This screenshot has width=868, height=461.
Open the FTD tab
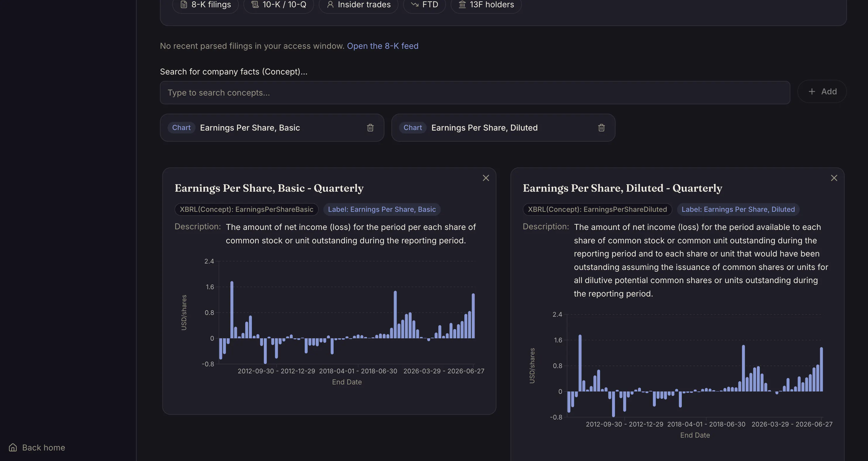[425, 5]
